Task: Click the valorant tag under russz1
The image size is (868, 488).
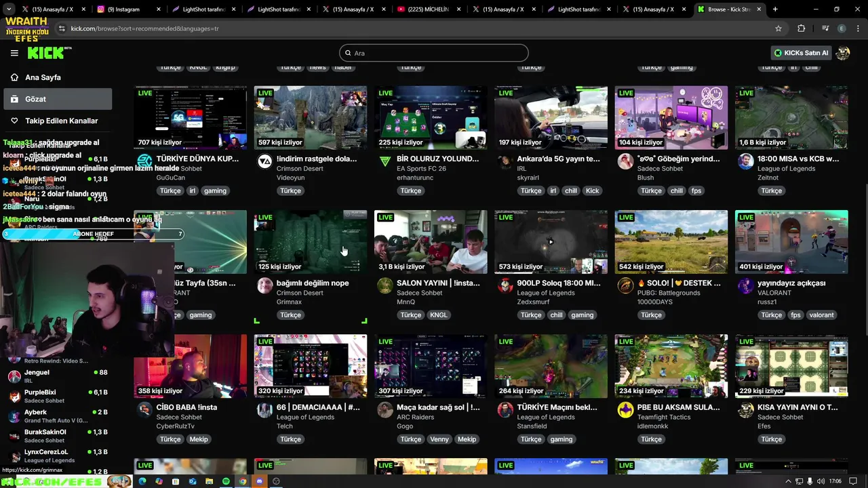Action: click(821, 314)
